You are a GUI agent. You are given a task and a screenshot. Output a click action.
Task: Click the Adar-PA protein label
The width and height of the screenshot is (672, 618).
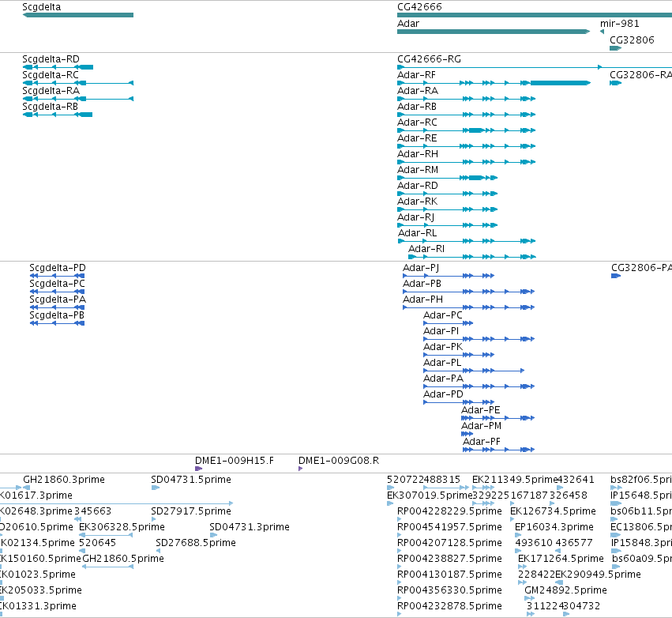(443, 379)
